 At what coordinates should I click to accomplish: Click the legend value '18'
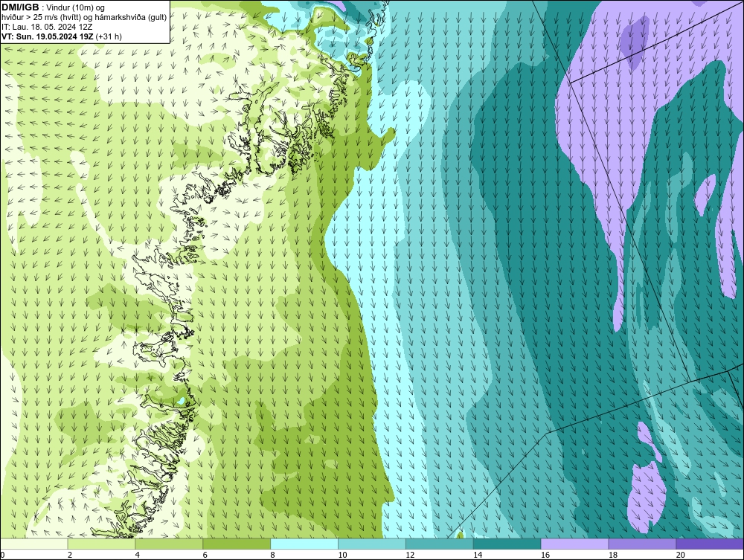tap(612, 555)
